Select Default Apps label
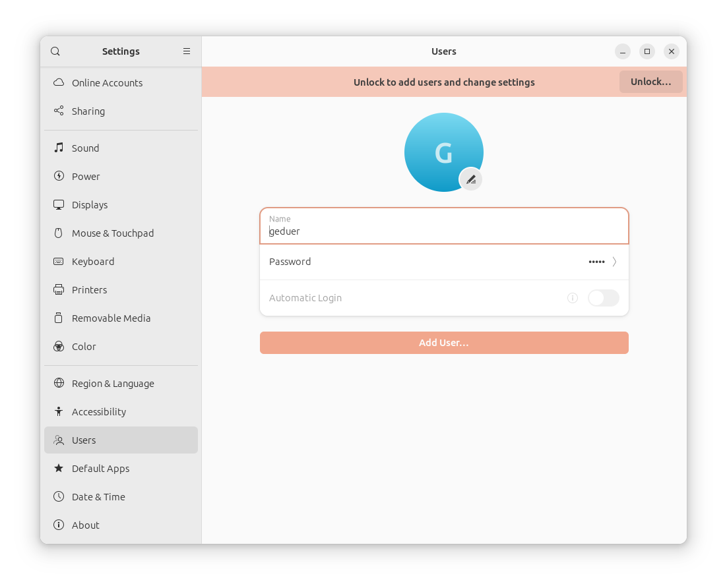The height and width of the screenshot is (588, 727). pyautogui.click(x=101, y=469)
